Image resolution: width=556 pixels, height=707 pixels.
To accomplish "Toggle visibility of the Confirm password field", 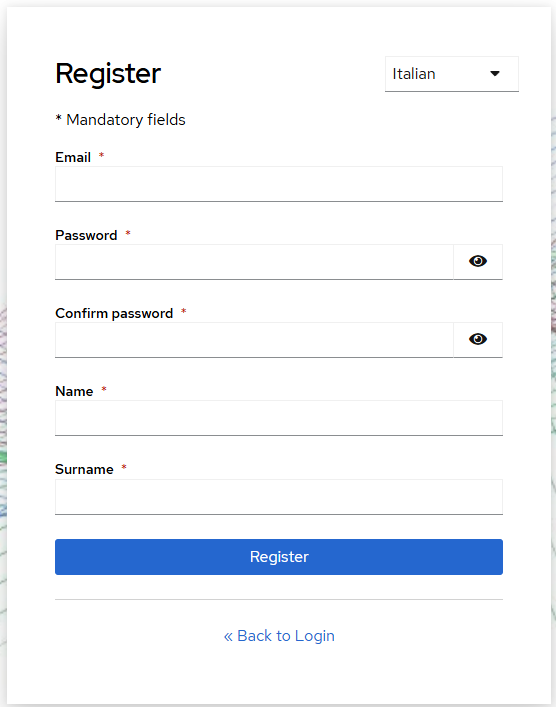I will 478,340.
